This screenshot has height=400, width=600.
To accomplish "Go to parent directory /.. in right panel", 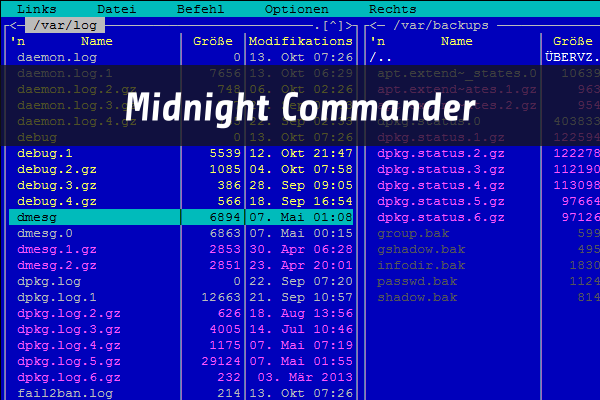I will pyautogui.click(x=380, y=57).
